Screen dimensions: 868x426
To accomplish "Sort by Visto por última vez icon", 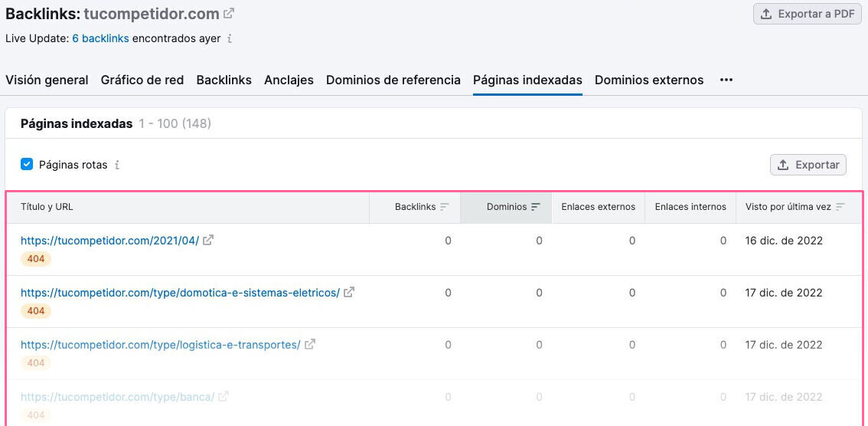I will (840, 207).
